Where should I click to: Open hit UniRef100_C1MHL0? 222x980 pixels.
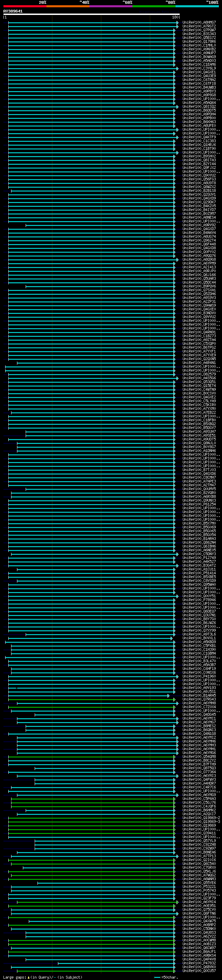[199, 46]
